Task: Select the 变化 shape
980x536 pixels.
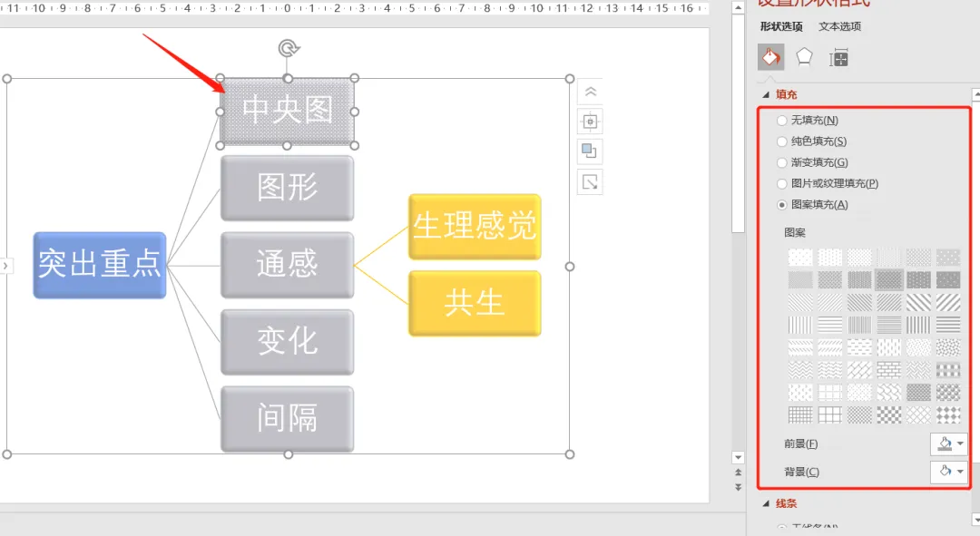Action: point(288,342)
